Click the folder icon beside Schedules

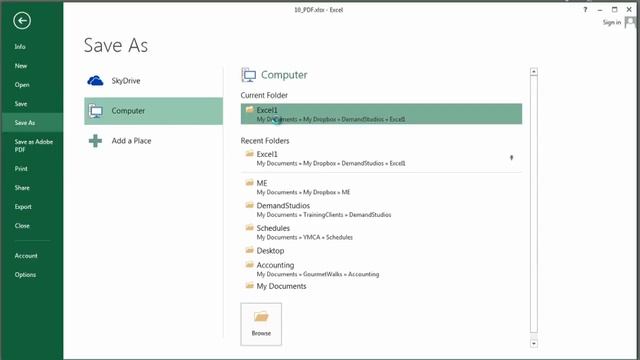coord(249,227)
